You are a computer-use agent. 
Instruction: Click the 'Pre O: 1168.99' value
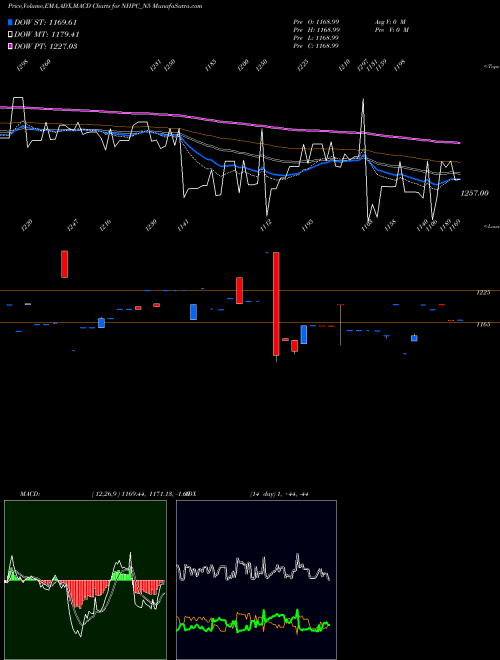316,22
